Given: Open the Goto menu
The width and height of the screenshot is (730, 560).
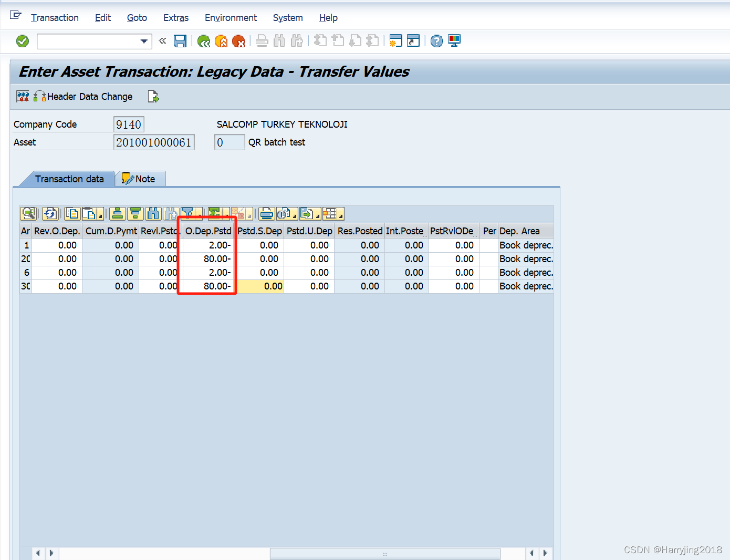Looking at the screenshot, I should tap(137, 18).
